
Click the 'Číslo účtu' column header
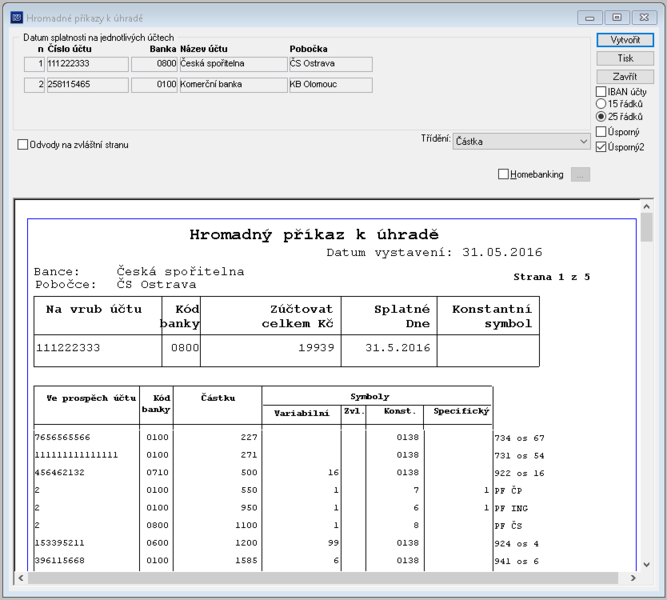click(x=69, y=49)
